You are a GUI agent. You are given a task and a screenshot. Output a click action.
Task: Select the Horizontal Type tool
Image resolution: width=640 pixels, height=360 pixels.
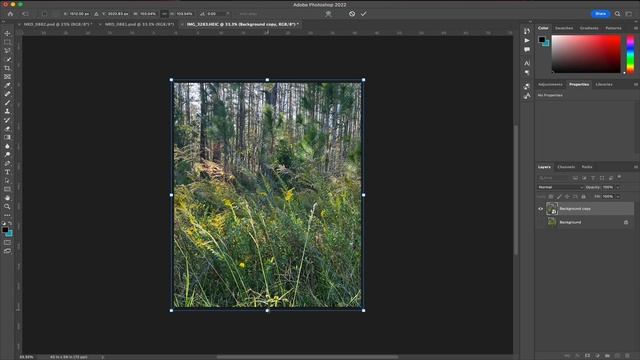[7, 172]
